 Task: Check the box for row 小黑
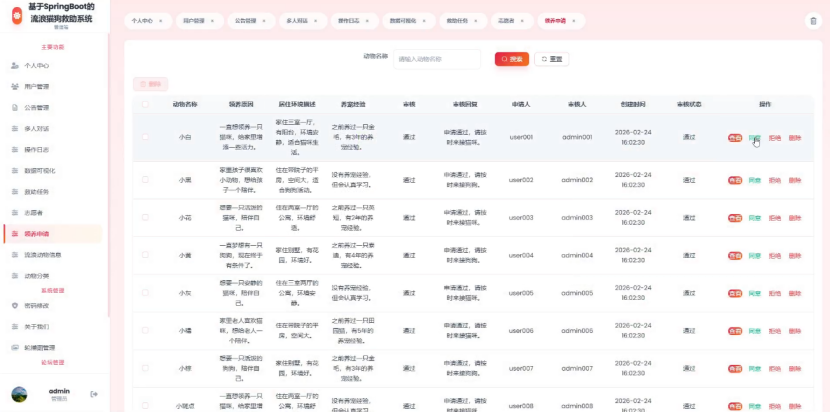[x=145, y=180]
